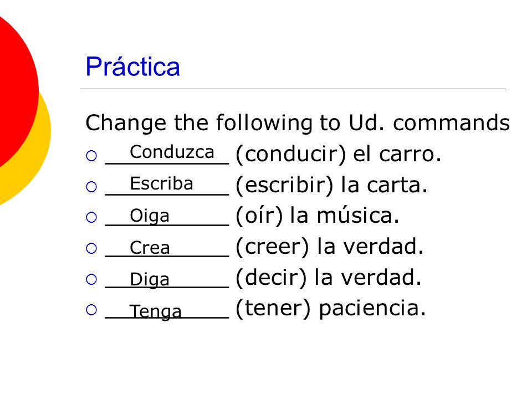532x399 pixels.
Task: Click the Práctica slide title
Action: [x=132, y=66]
